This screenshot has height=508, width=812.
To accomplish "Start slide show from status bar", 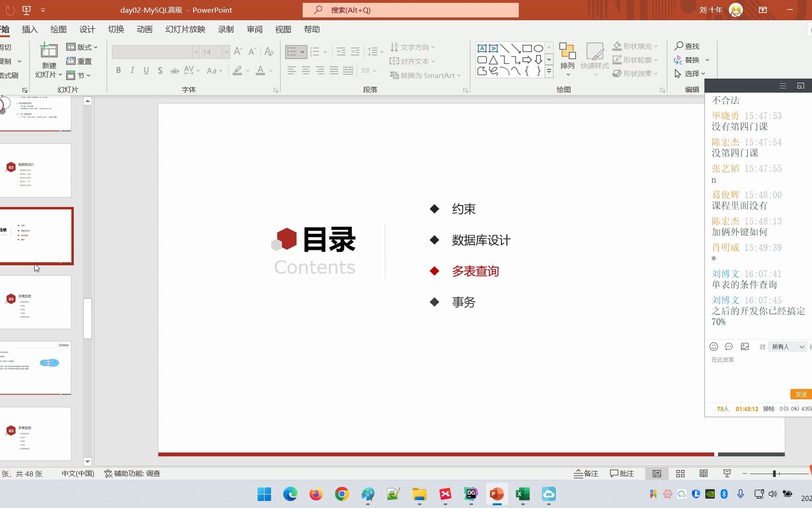I will tap(727, 474).
